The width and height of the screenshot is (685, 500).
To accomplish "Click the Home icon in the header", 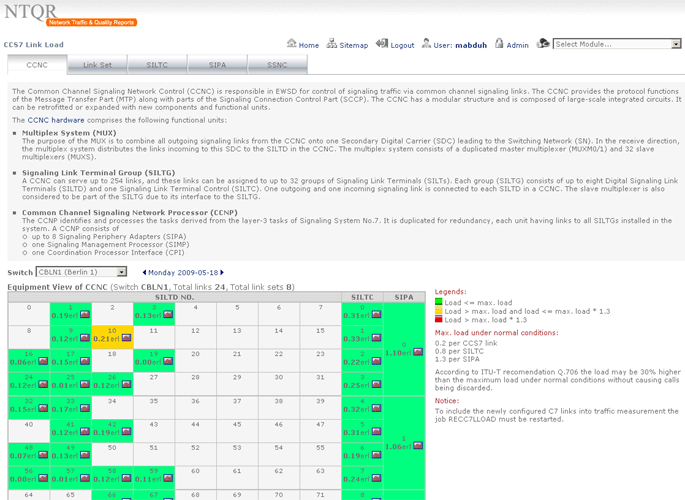I will [291, 44].
